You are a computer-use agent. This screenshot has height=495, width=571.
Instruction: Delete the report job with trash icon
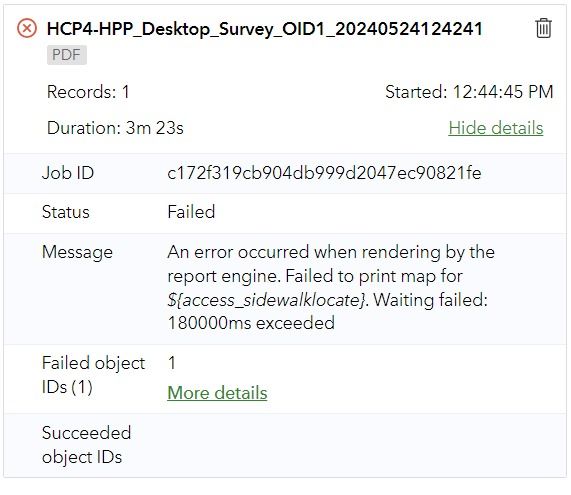pos(543,28)
